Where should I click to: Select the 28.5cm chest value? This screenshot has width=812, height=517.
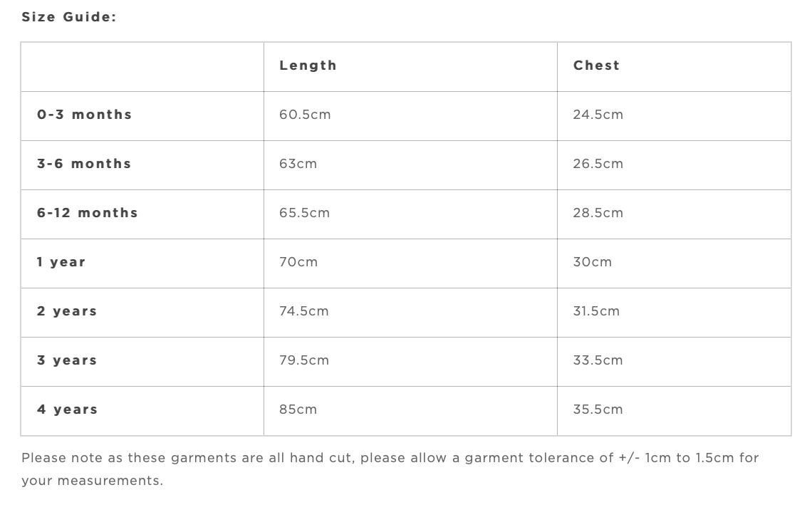[598, 213]
